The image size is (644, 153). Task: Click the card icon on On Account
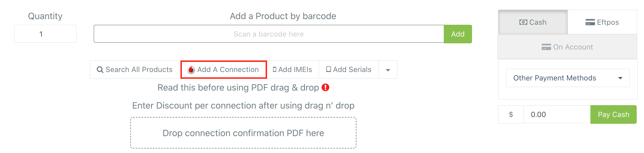tap(546, 47)
